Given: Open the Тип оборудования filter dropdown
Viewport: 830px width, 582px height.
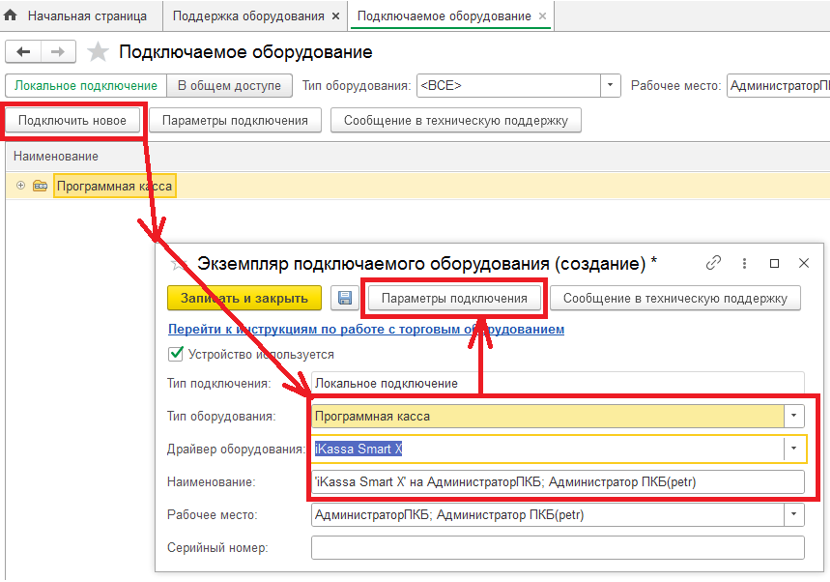Looking at the screenshot, I should click(x=611, y=86).
